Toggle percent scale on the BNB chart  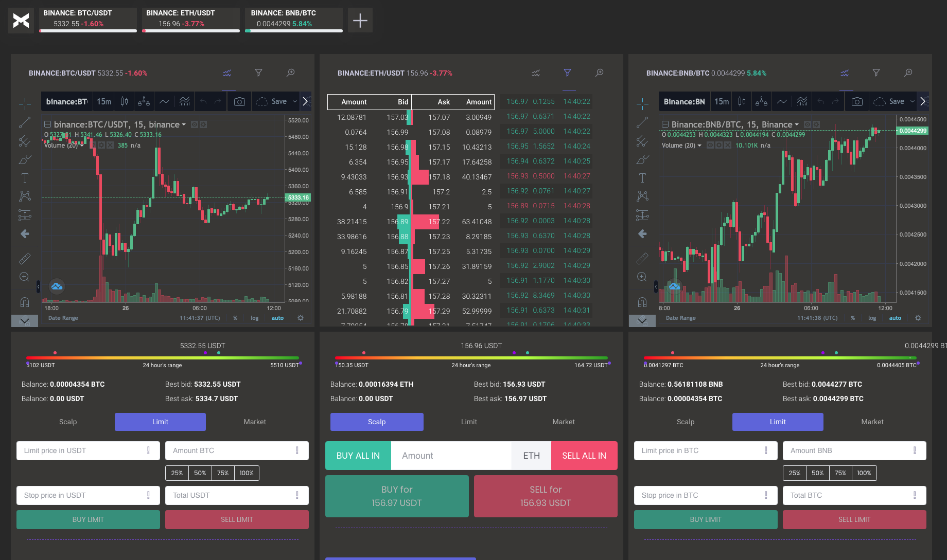pyautogui.click(x=853, y=318)
